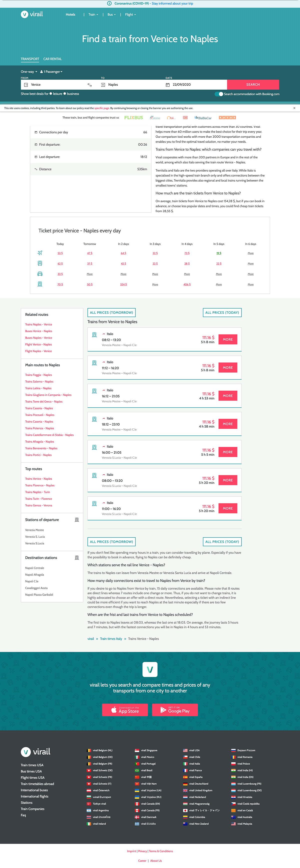Click the calendar icon in the date field
This screenshot has width=300, height=868.
pyautogui.click(x=168, y=85)
